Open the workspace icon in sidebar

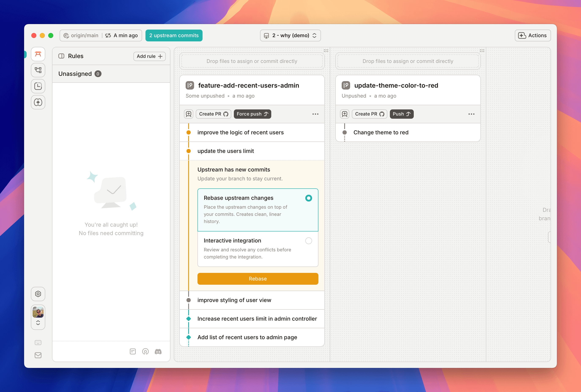tap(38, 54)
